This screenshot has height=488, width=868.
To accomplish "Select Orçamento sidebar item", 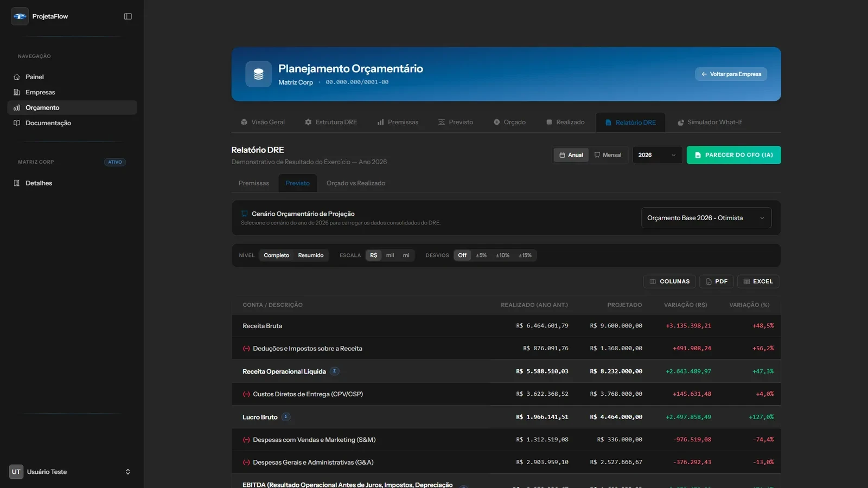I will (x=72, y=107).
